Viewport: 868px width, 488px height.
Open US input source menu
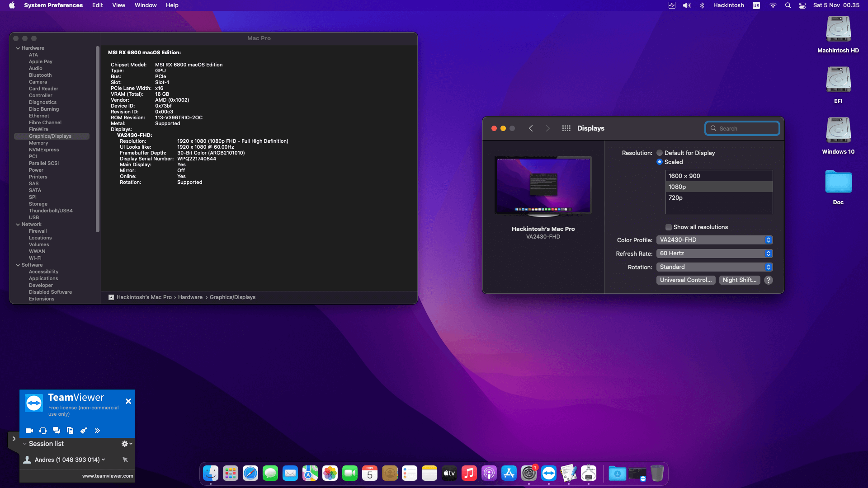[756, 5]
